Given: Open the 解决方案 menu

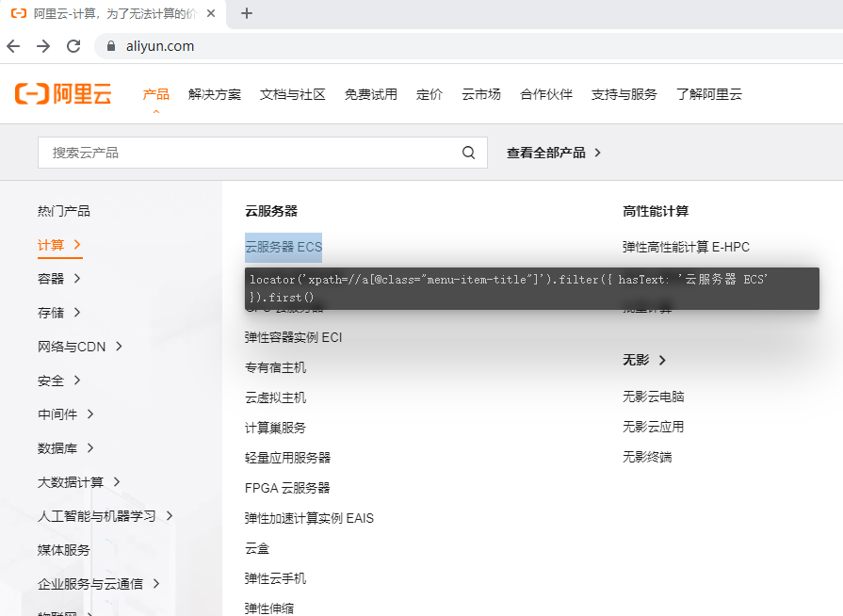Looking at the screenshot, I should pyautogui.click(x=215, y=94).
